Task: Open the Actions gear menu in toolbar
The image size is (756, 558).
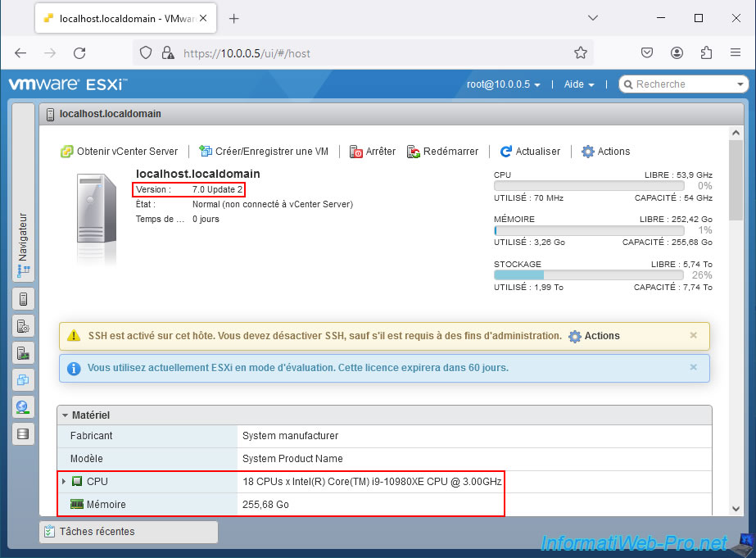Action: pyautogui.click(x=605, y=152)
